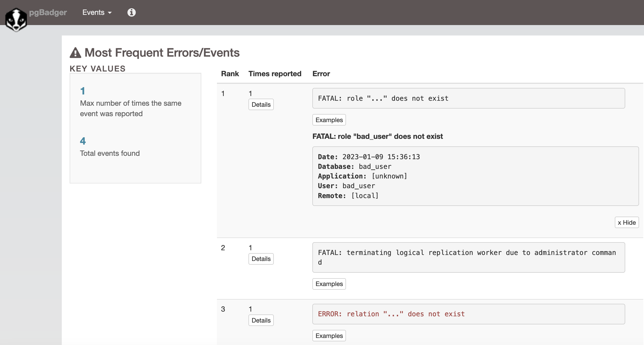This screenshot has width=644, height=345.
Task: Open the info icon in navbar
Action: pyautogui.click(x=131, y=12)
